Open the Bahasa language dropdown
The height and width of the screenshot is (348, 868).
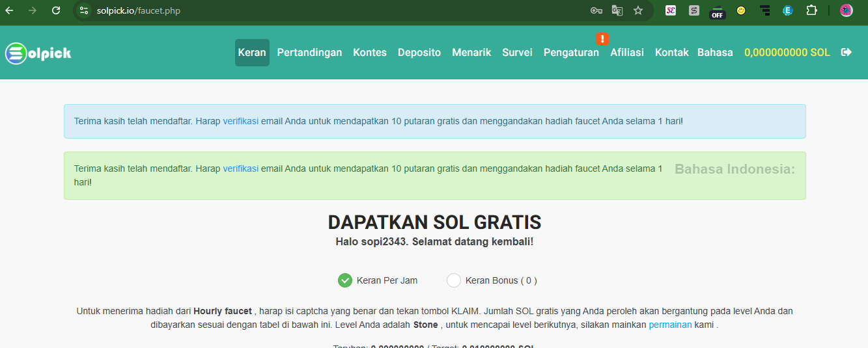[715, 53]
